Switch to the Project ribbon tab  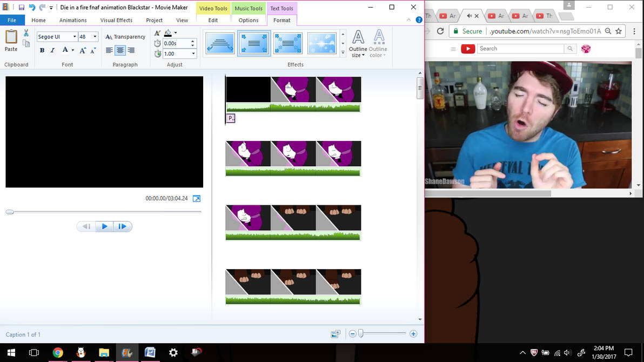pos(155,20)
